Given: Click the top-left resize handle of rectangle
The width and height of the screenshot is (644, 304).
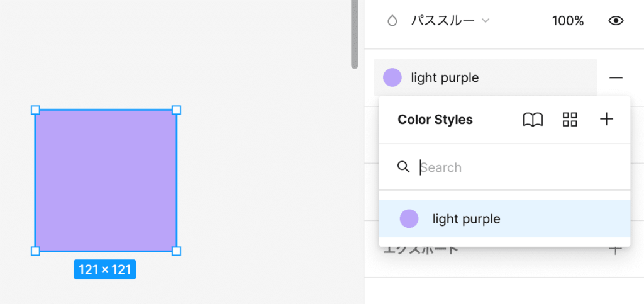Looking at the screenshot, I should [35, 110].
